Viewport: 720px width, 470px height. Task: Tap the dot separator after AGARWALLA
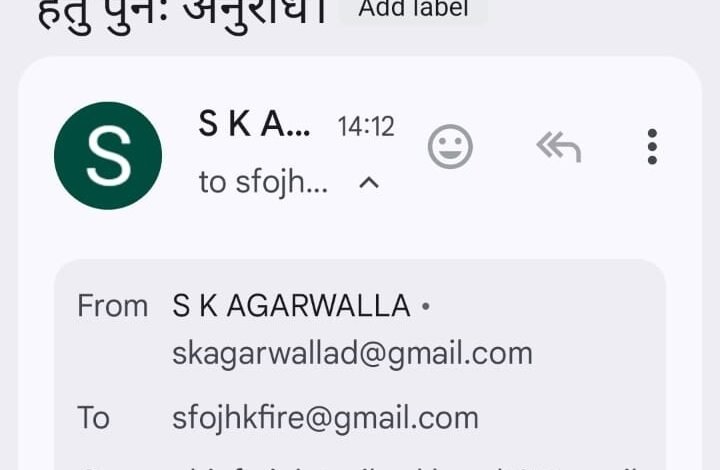426,306
